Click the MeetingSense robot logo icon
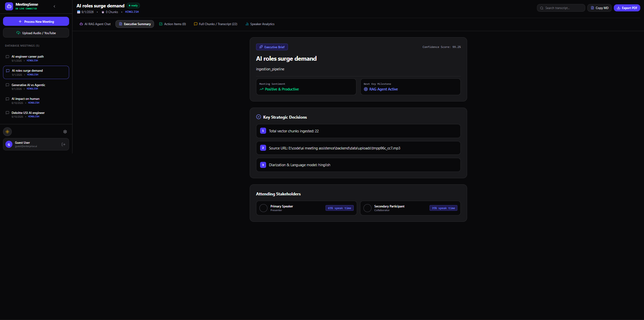Screen dimensions: 644x320 tap(9, 6)
